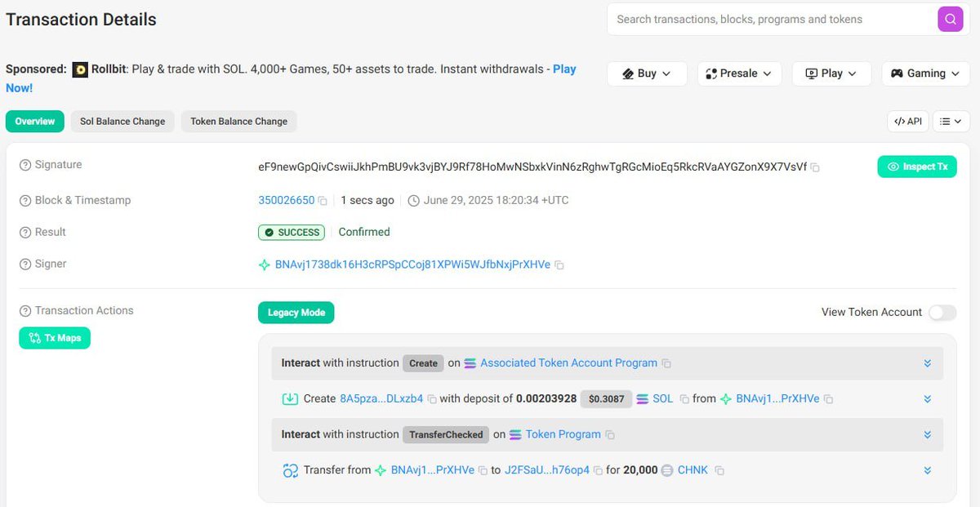
Task: Expand the Create account deposit row
Action: click(928, 399)
